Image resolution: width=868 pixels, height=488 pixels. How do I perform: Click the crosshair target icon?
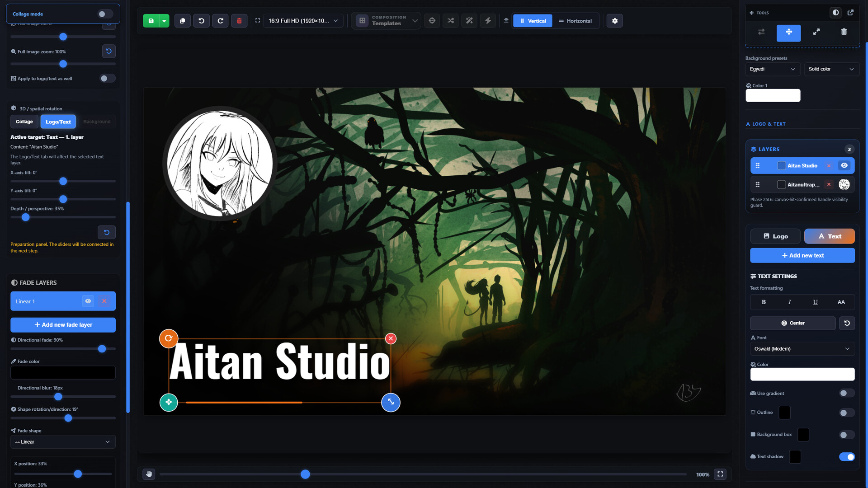(x=432, y=21)
